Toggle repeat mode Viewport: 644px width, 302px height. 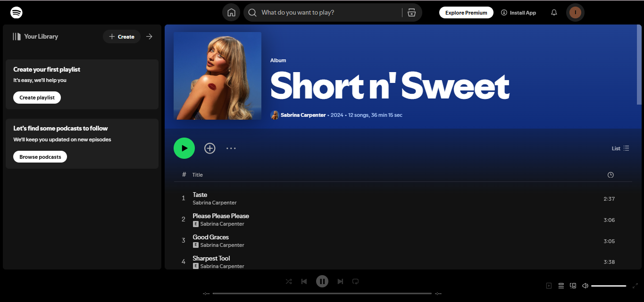click(x=355, y=281)
